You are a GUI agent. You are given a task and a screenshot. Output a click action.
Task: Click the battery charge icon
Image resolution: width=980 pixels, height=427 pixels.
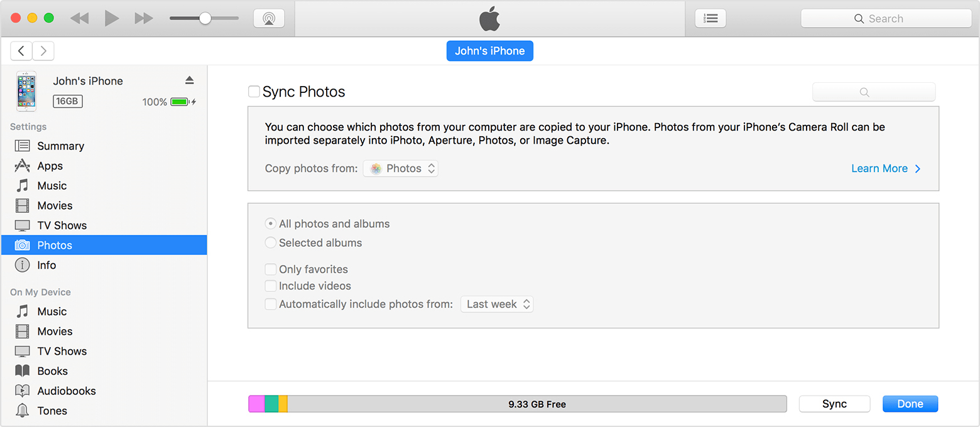pos(180,102)
